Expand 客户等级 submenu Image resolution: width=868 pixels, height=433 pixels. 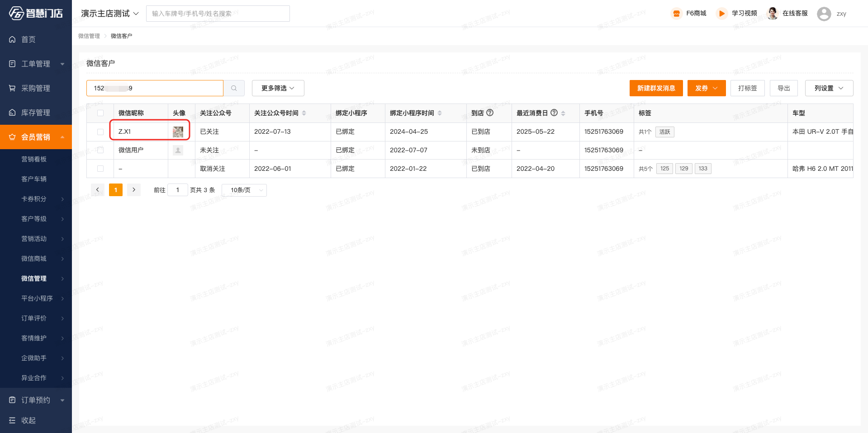[x=62, y=219]
